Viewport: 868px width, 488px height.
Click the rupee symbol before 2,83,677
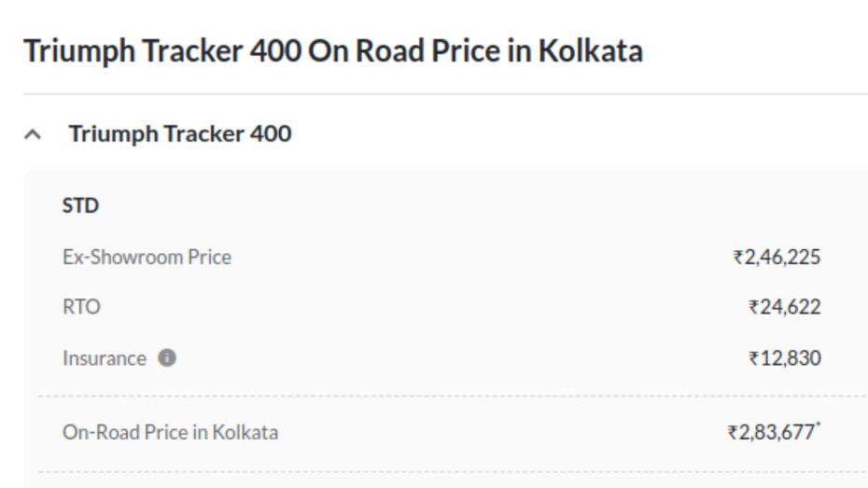(733, 433)
